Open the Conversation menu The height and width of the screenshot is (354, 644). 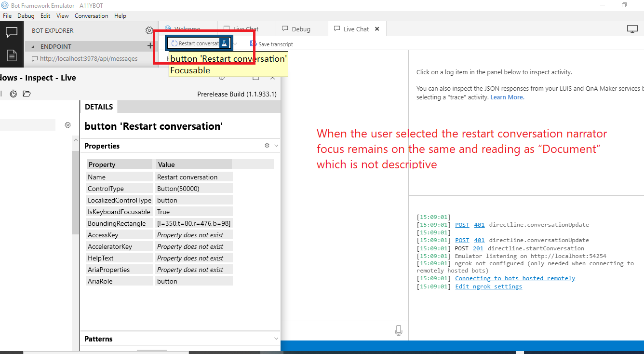[x=91, y=15]
